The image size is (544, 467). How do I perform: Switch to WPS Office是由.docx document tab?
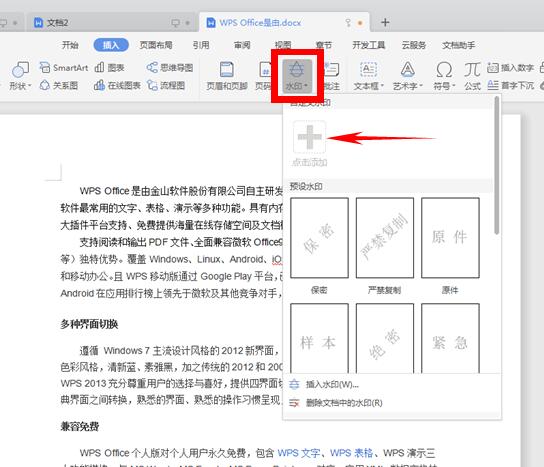click(284, 23)
